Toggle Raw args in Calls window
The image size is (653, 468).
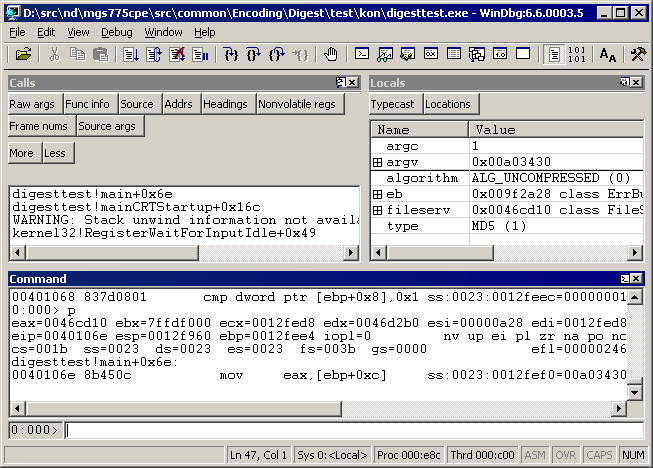35,104
